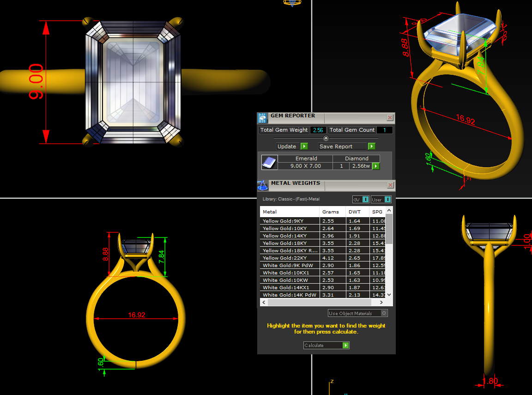
Task: Click the green arrow next to 2.56tw
Action: click(376, 166)
